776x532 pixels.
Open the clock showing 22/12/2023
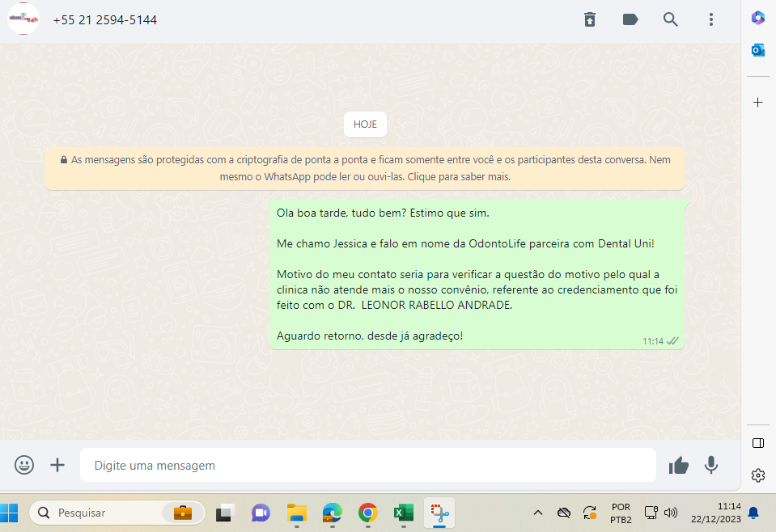(715, 513)
